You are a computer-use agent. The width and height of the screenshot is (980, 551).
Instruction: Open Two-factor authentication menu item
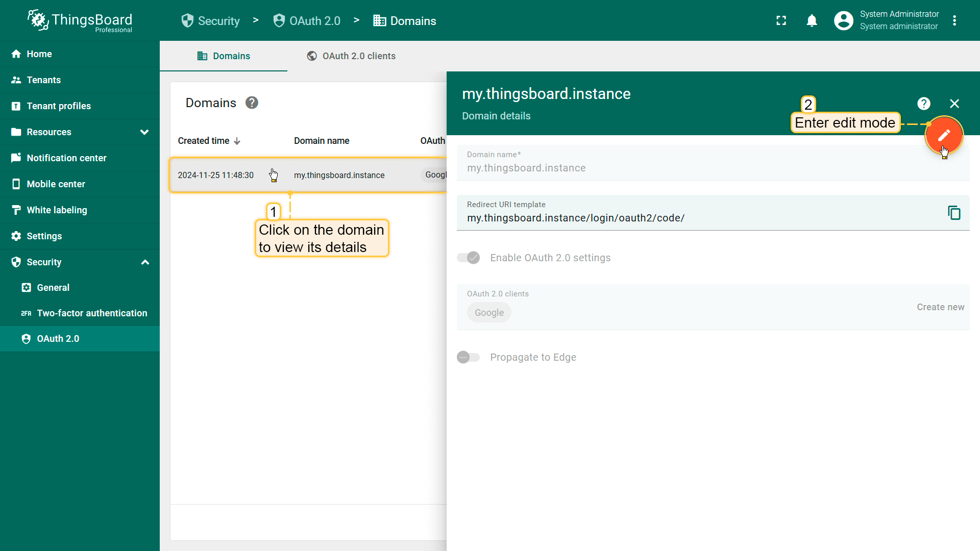[x=92, y=313]
